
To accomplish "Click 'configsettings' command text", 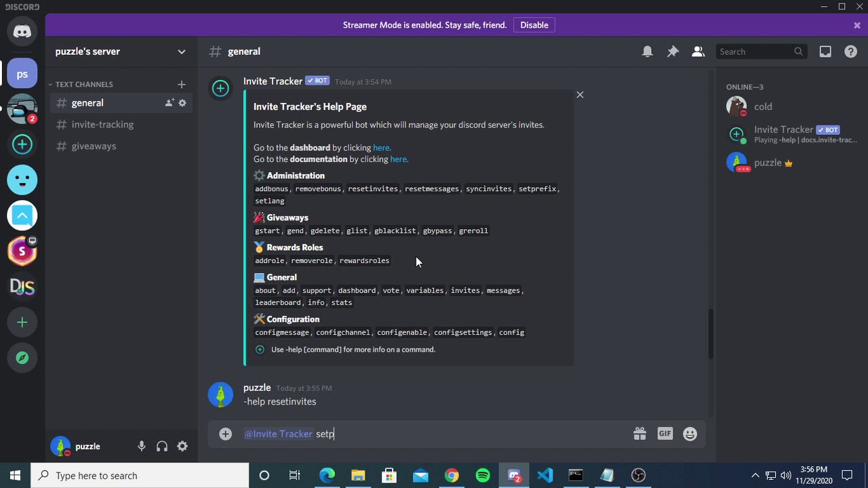I will [x=463, y=333].
